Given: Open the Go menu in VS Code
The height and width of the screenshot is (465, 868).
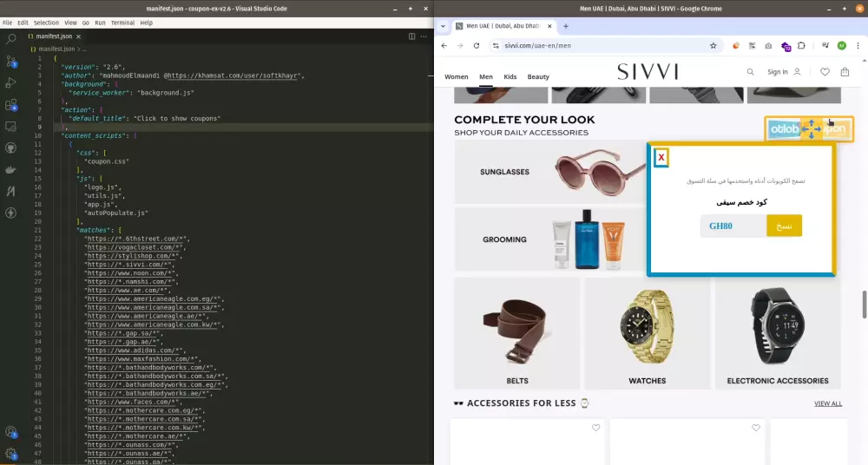Looking at the screenshot, I should 85,23.
